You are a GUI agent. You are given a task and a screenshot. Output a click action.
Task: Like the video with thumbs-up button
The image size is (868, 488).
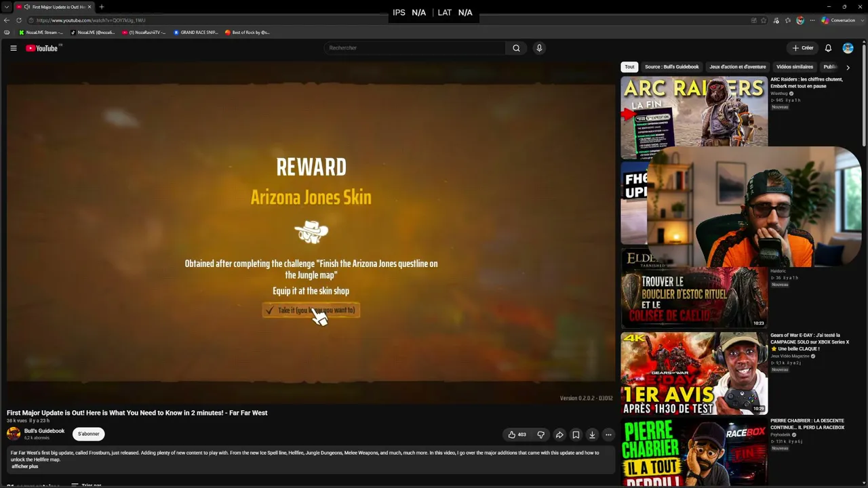pyautogui.click(x=517, y=434)
